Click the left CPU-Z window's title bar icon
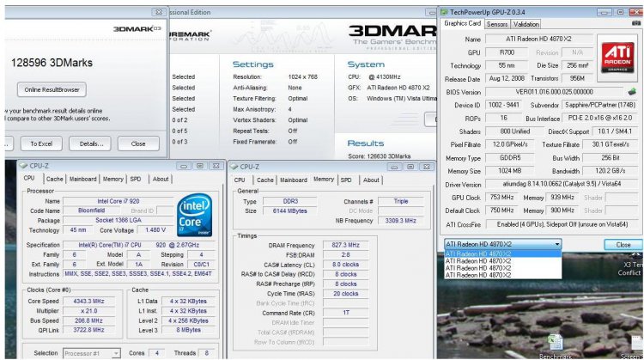This screenshot has height=360, width=644. (x=23, y=166)
